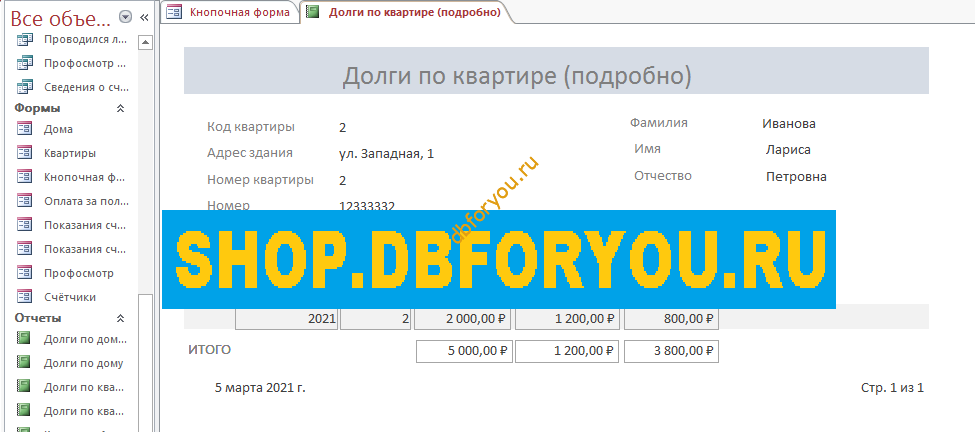Screen dimensions: 975x432
Task: Collapse the Формы group
Action: tap(121, 108)
